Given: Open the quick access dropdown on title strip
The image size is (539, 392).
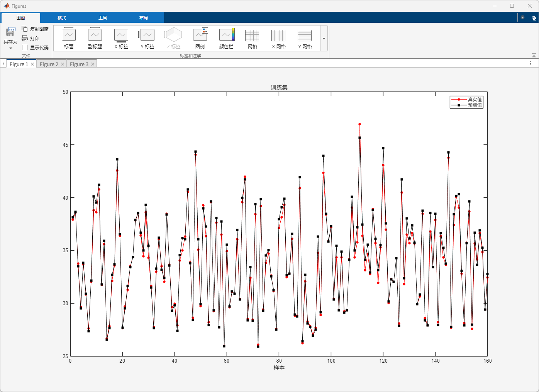Looking at the screenshot, I should click(522, 18).
